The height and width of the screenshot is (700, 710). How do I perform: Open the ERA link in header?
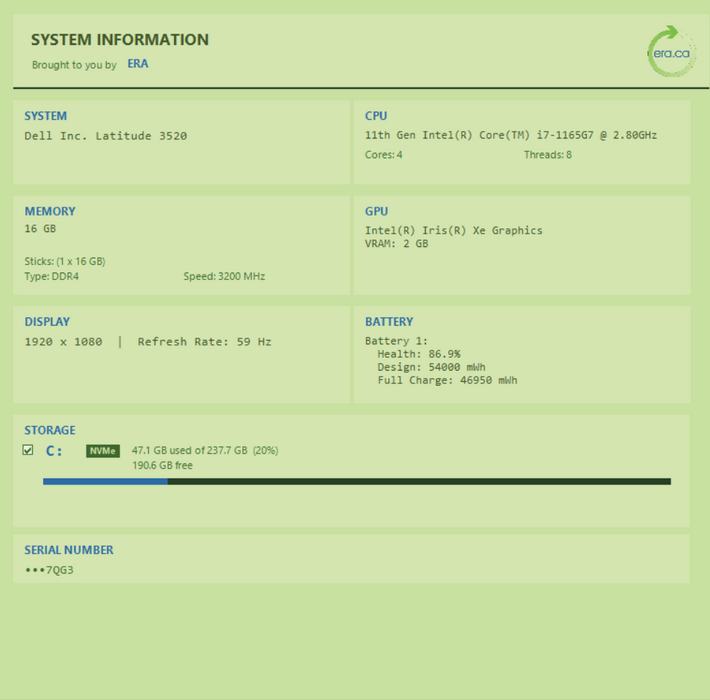point(138,64)
